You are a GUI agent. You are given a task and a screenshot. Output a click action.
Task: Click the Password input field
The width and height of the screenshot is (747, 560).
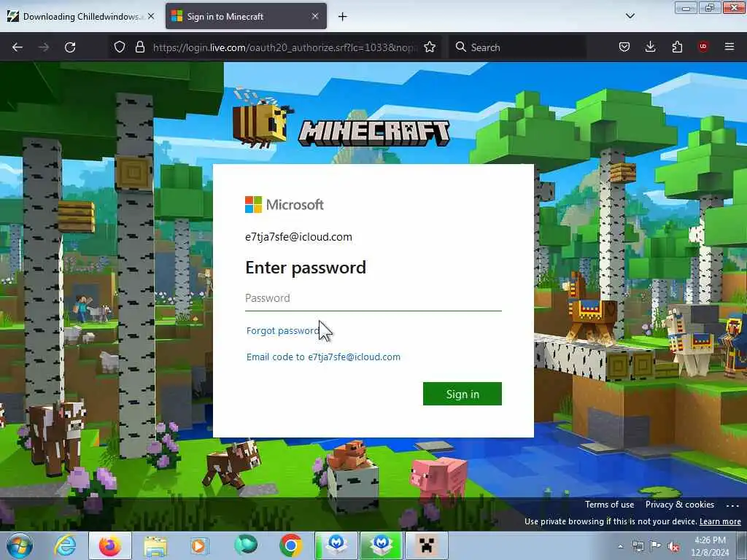[373, 298]
